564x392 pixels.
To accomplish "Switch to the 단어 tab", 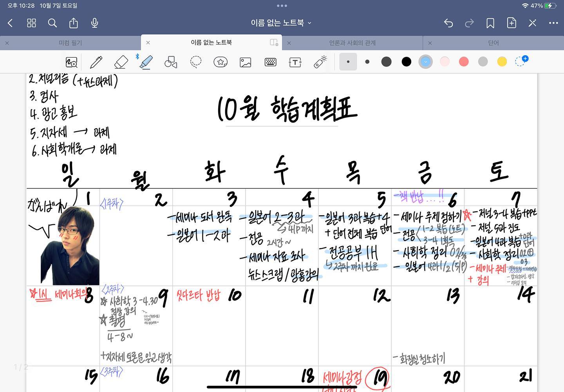I will [x=493, y=43].
